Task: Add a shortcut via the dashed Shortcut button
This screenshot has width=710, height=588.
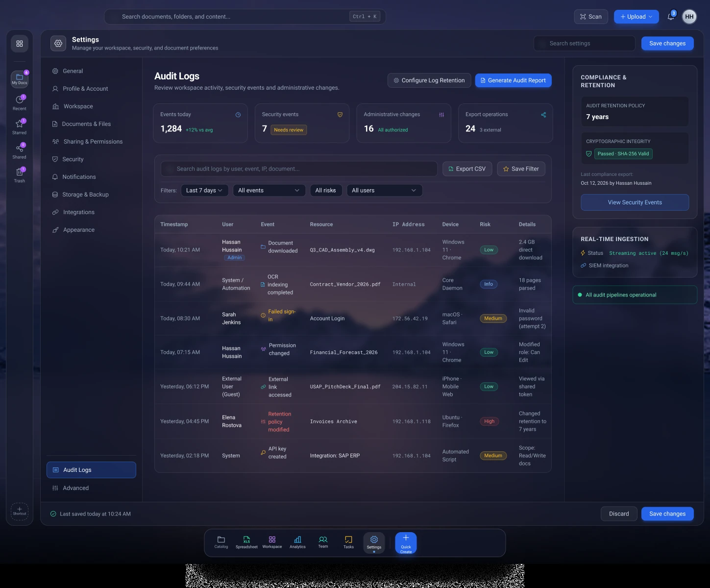Action: coord(20,511)
